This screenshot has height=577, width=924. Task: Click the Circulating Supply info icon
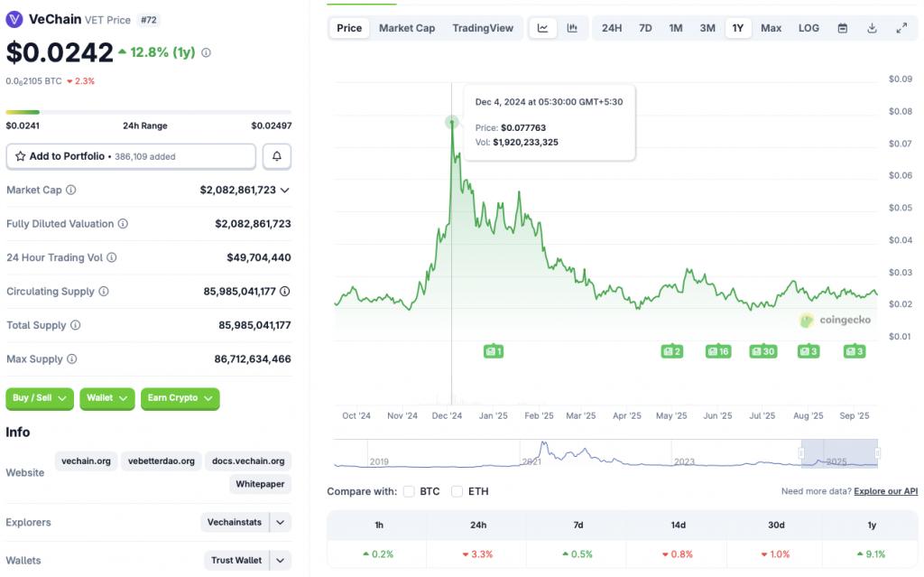click(104, 292)
